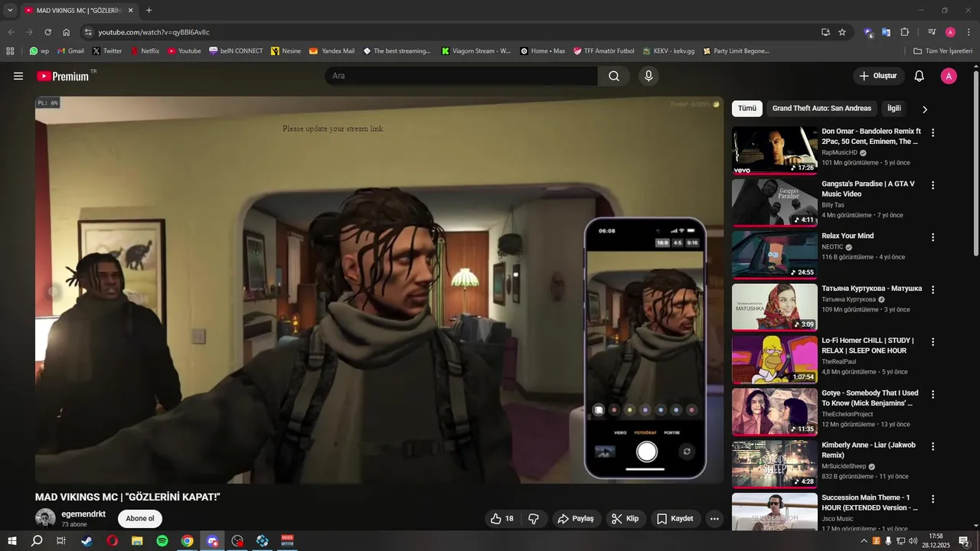Open Chrome extensions puzzle icon
Viewport: 980px width, 551px height.
point(904,32)
